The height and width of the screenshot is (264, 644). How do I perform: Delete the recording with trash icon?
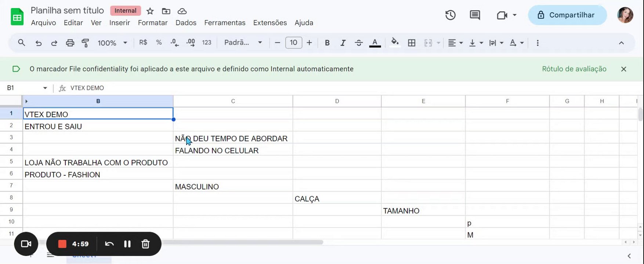point(145,244)
